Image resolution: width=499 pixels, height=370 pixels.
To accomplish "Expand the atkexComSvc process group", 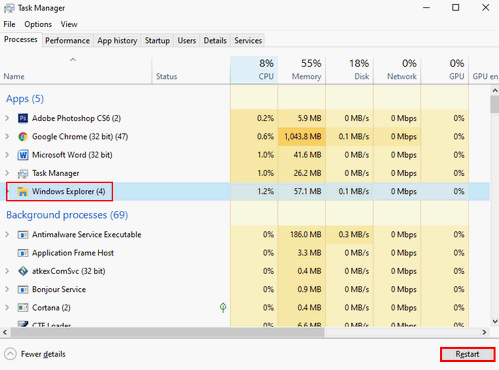I will [7, 271].
